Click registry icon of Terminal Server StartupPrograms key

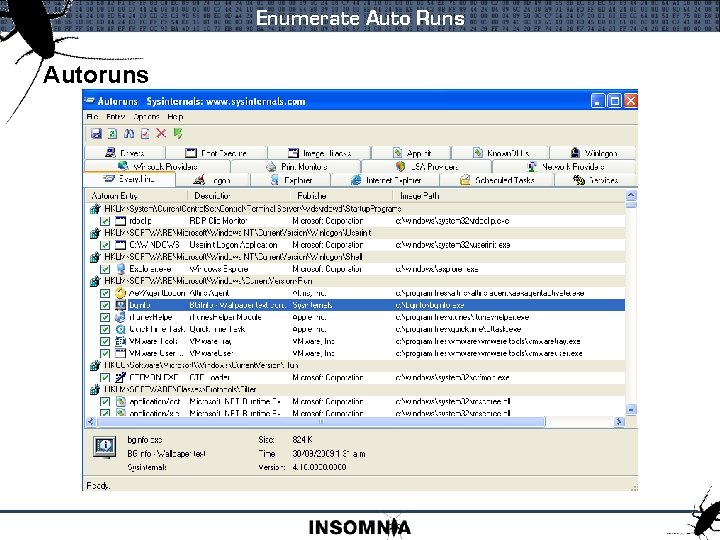pyautogui.click(x=95, y=209)
